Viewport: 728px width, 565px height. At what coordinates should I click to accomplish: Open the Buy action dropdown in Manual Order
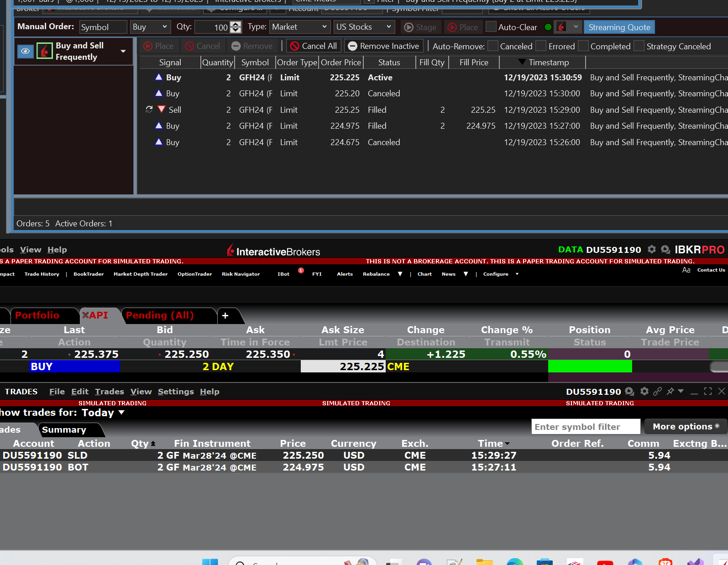coord(150,27)
